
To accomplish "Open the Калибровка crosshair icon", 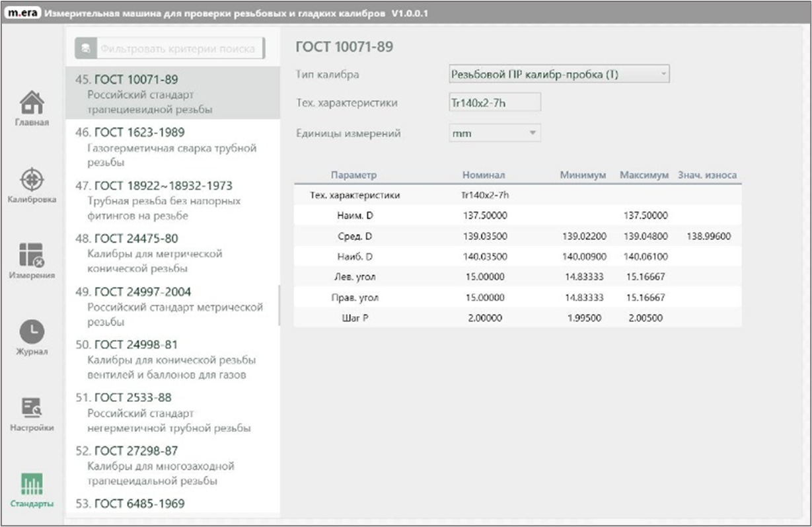I will coord(32,179).
